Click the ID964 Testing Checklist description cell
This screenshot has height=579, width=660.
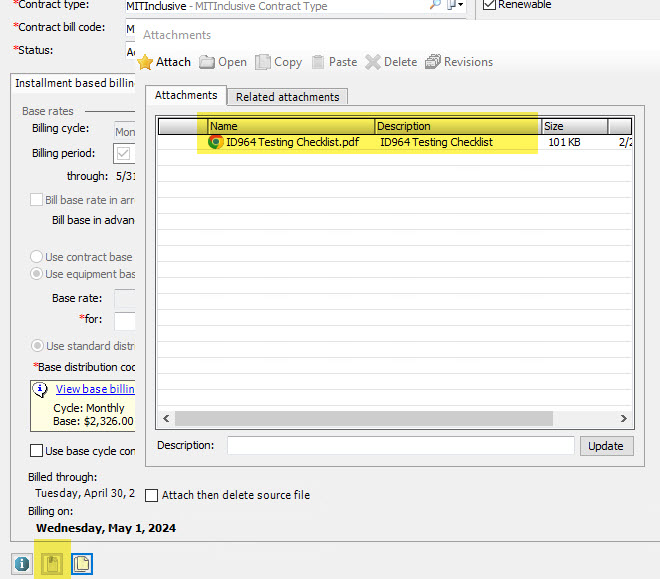coord(436,142)
